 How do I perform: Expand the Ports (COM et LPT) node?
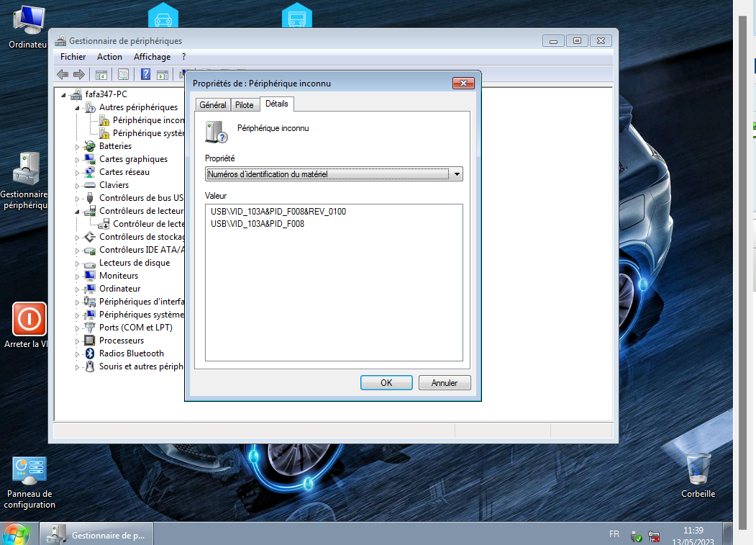(77, 328)
